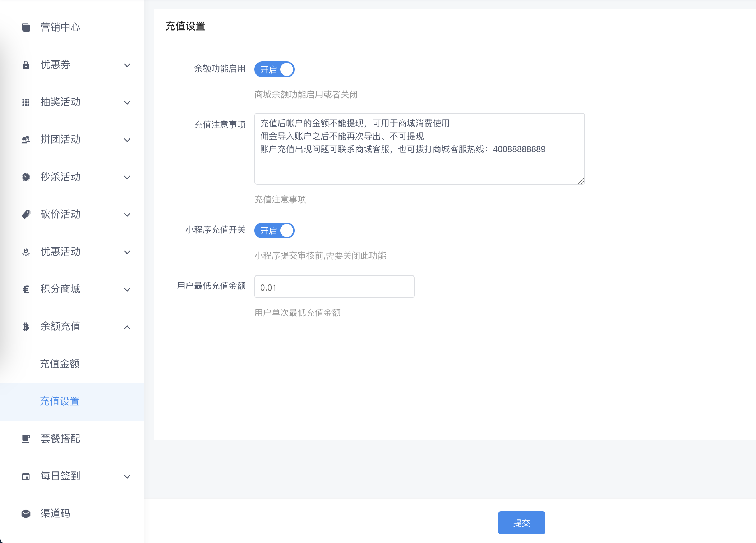Click the grid icon beside 抽奖活动

(x=26, y=102)
